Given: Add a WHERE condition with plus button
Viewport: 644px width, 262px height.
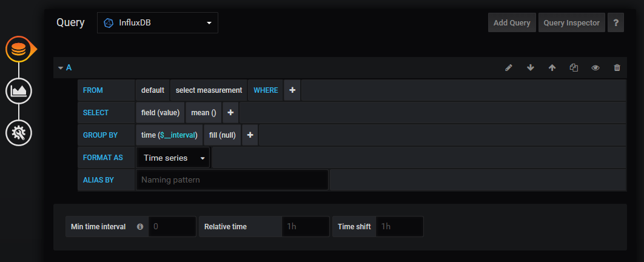Looking at the screenshot, I should [x=292, y=90].
